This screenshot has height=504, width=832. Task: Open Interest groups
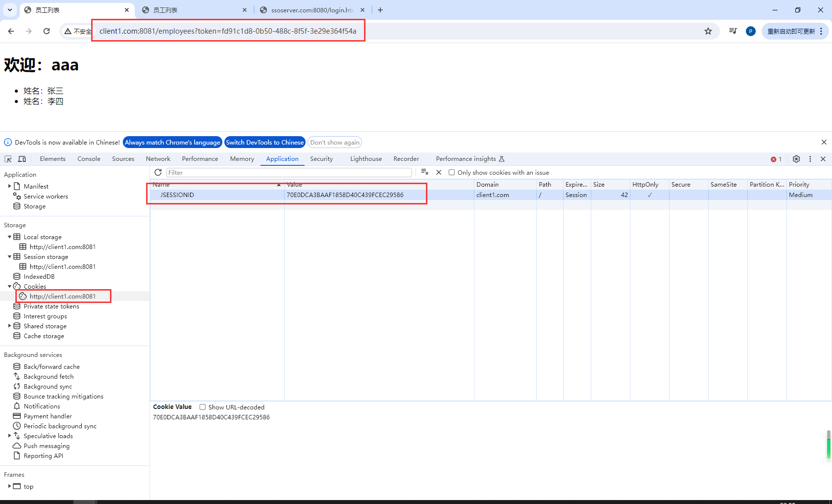pyautogui.click(x=45, y=316)
